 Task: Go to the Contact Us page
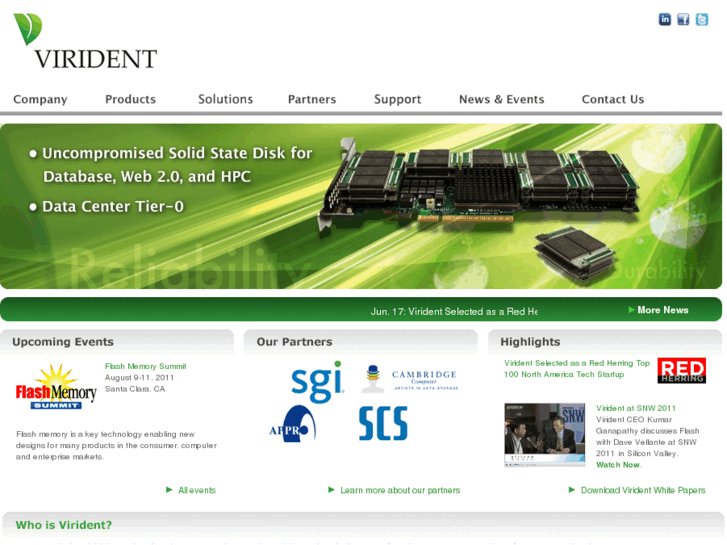[613, 99]
